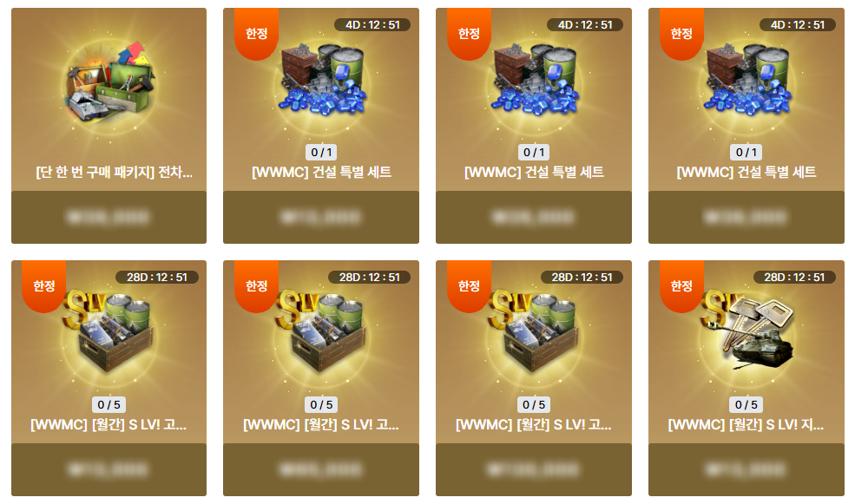This screenshot has width=855, height=504.
Task: Click 28D timer on keys-and-tank card
Action: pyautogui.click(x=794, y=278)
